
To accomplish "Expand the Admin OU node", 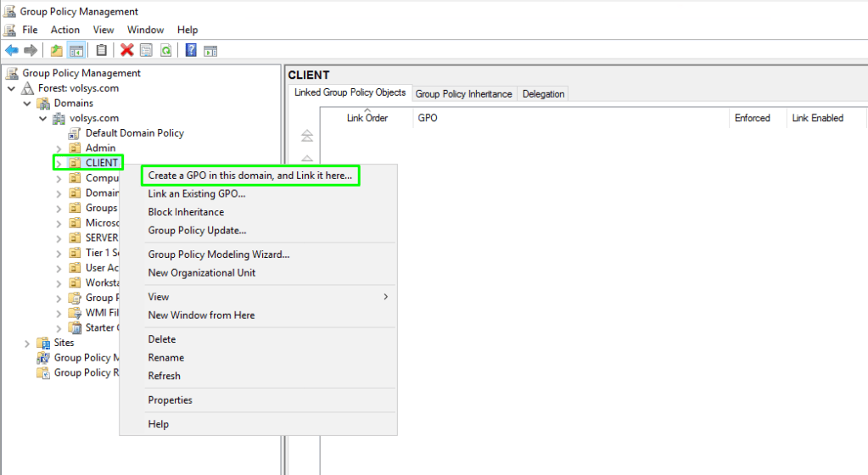I will click(59, 148).
